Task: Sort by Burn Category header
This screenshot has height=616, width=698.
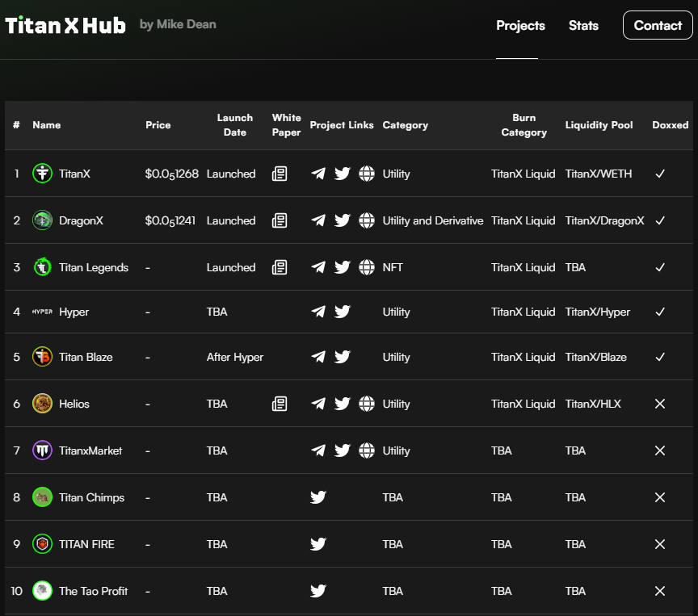Action: (524, 125)
